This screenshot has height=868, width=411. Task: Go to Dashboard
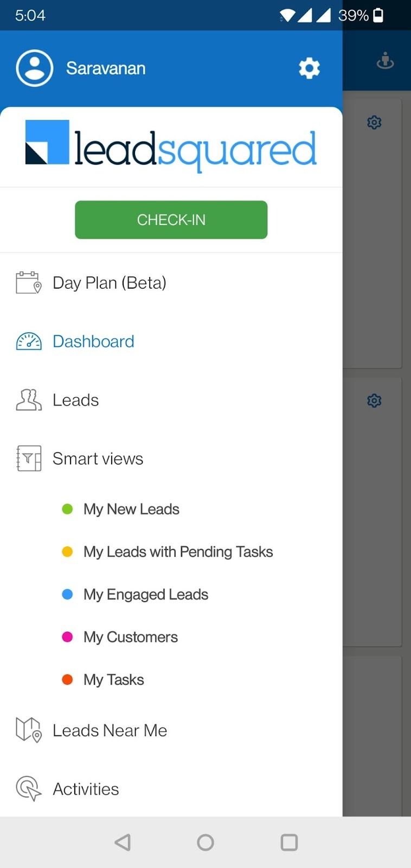point(93,341)
